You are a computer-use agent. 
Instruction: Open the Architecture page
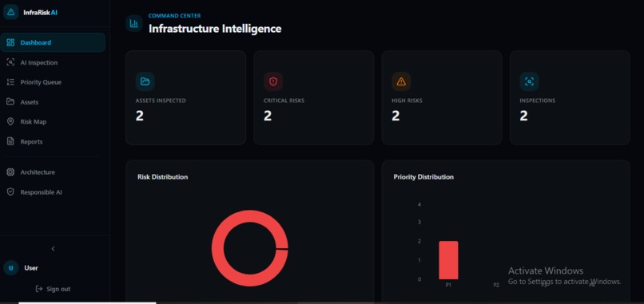pos(53,172)
